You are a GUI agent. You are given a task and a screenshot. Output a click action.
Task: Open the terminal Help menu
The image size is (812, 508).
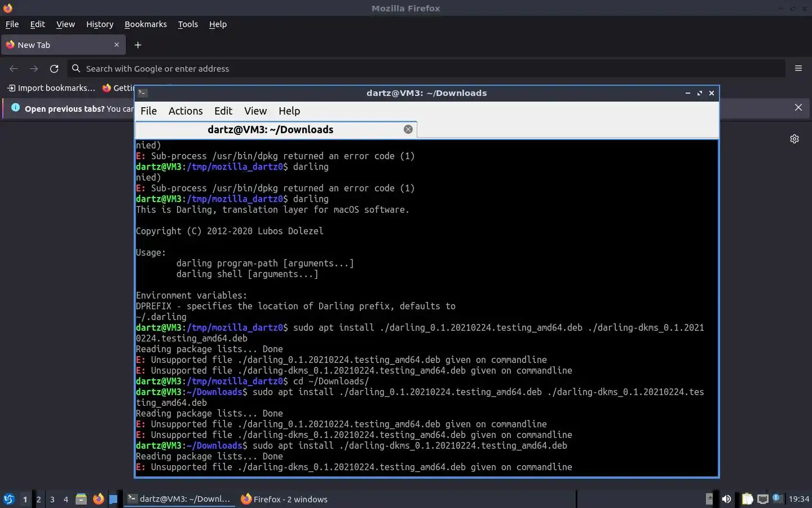289,111
